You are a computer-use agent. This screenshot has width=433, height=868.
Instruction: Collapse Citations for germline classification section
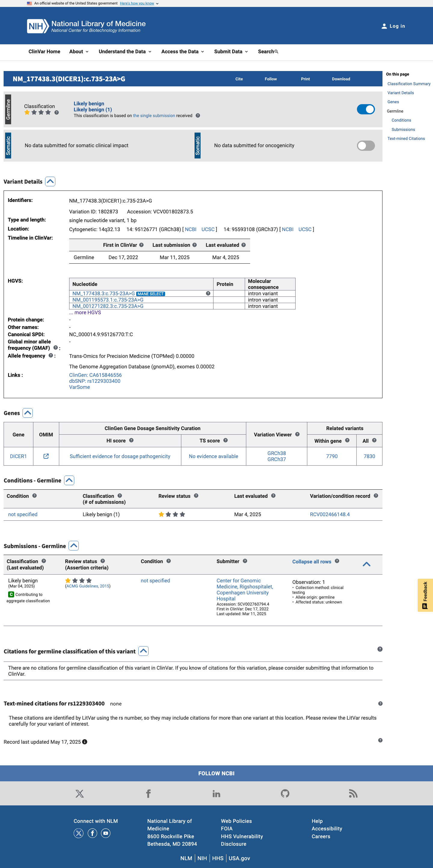[x=143, y=651]
